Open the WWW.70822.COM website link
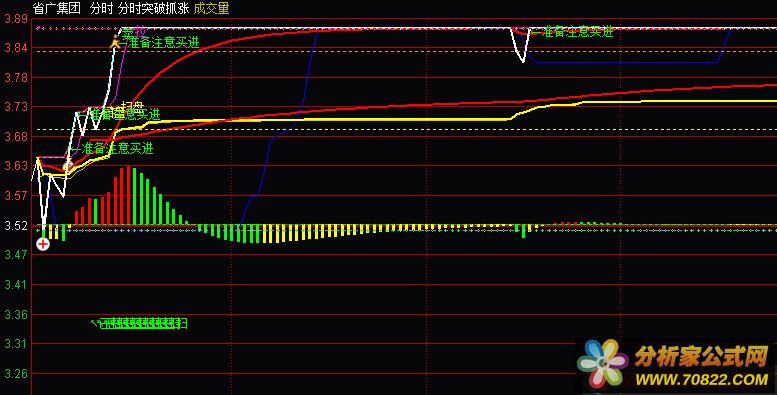The image size is (777, 395). pos(702,380)
